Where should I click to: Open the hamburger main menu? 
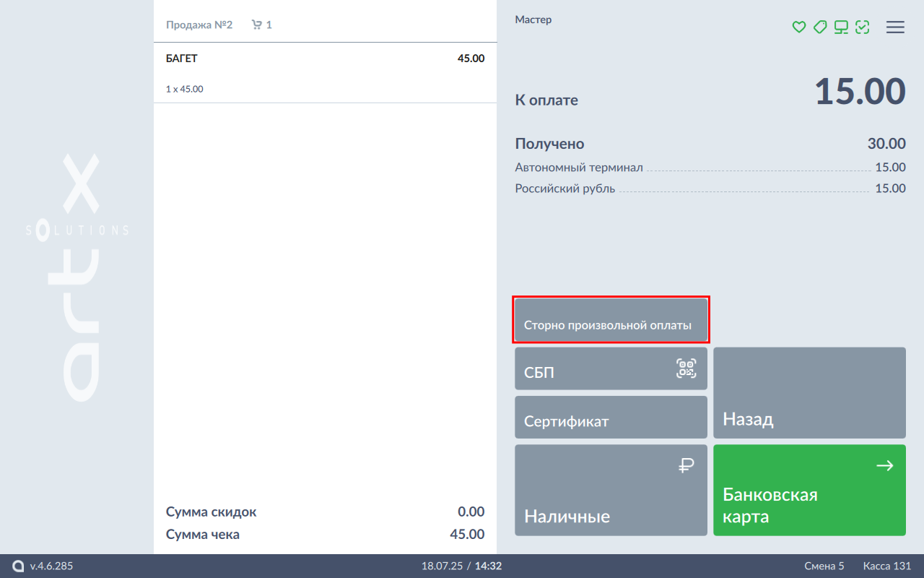tap(895, 27)
